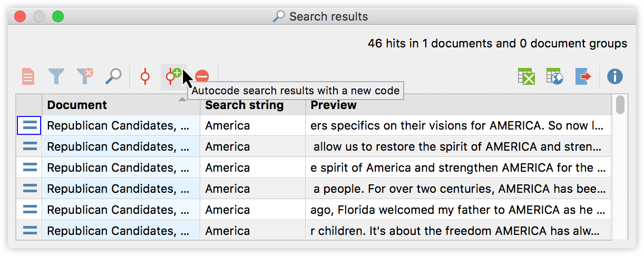This screenshot has height=256, width=644.
Task: Click the results table vertical scrollbar thumb
Action: pos(620,104)
